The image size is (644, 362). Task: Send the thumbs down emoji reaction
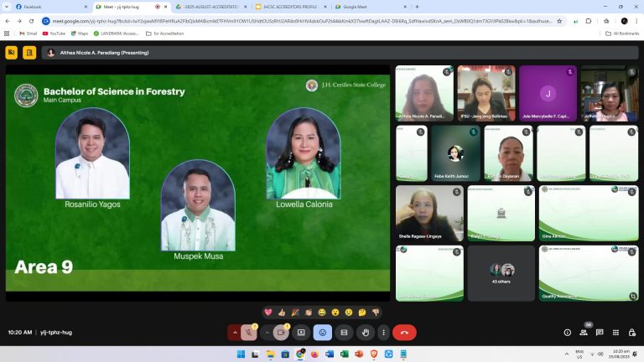tap(376, 312)
